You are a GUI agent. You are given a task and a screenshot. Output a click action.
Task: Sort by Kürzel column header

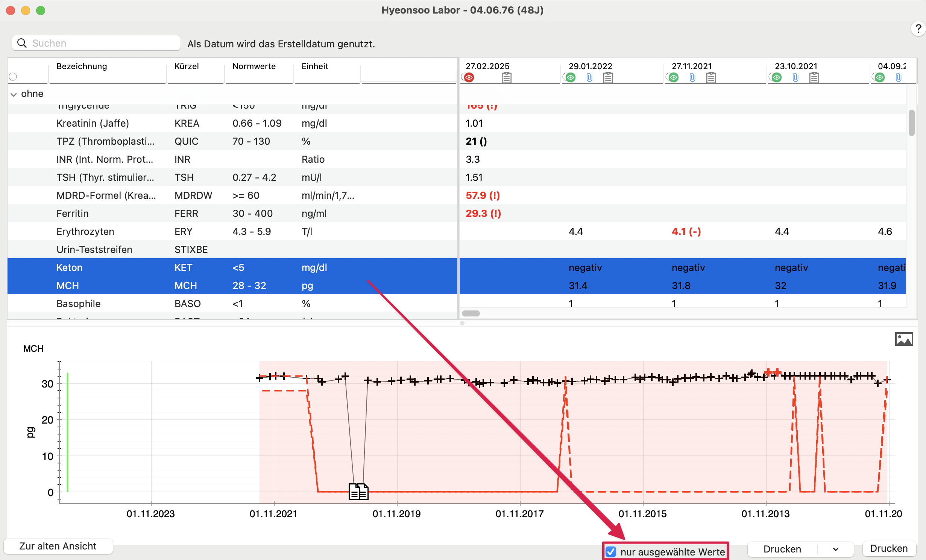[x=187, y=66]
